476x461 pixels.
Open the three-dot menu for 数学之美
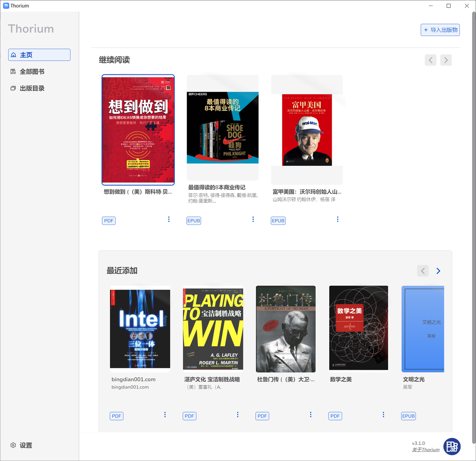click(x=383, y=414)
